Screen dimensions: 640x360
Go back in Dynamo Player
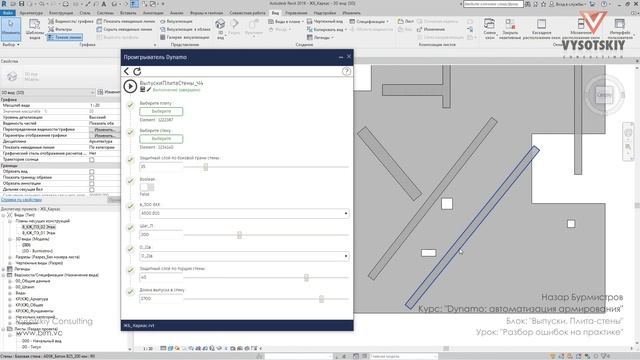tap(127, 71)
